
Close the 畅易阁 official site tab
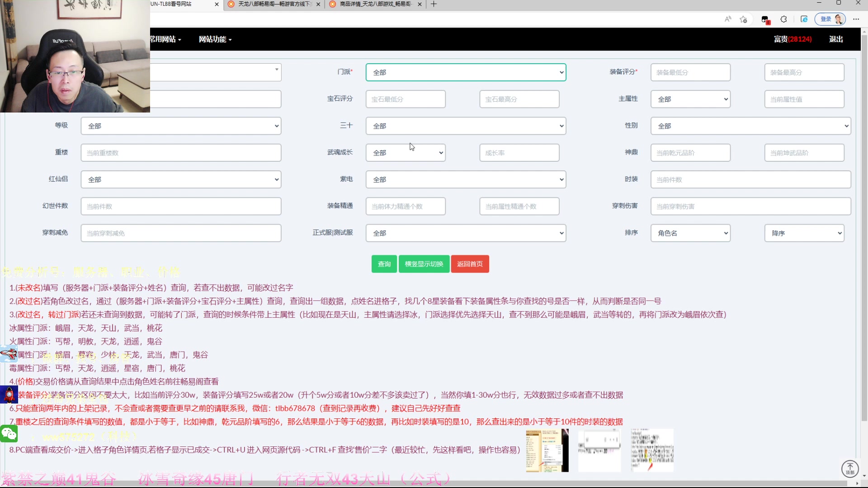click(318, 4)
